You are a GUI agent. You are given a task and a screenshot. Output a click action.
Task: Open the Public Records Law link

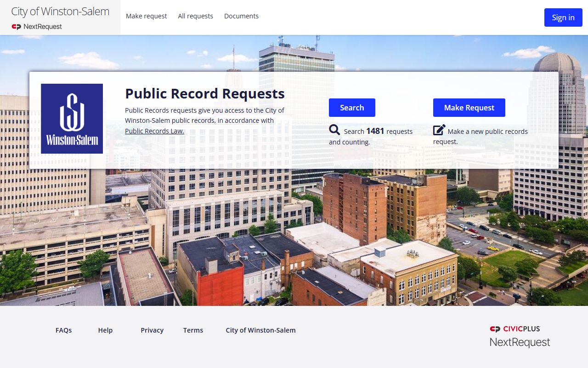[154, 131]
